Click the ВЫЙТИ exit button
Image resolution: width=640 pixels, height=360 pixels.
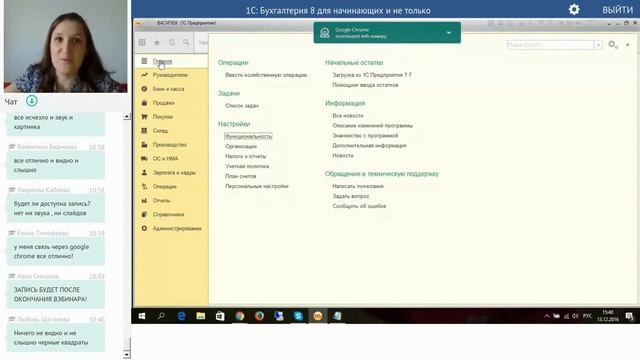617,10
